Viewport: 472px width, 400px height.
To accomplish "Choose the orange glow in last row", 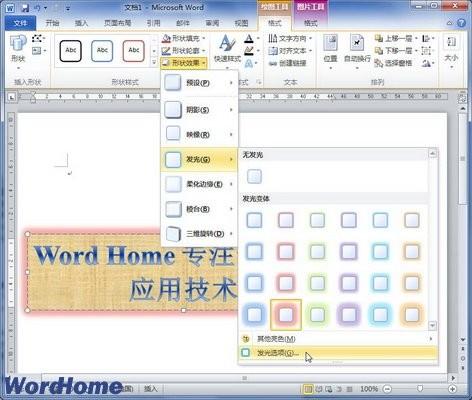I will pyautogui.click(x=412, y=314).
